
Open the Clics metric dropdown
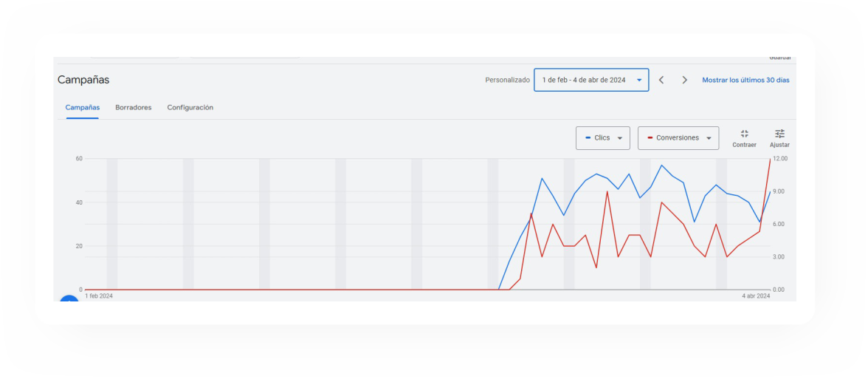pos(603,138)
